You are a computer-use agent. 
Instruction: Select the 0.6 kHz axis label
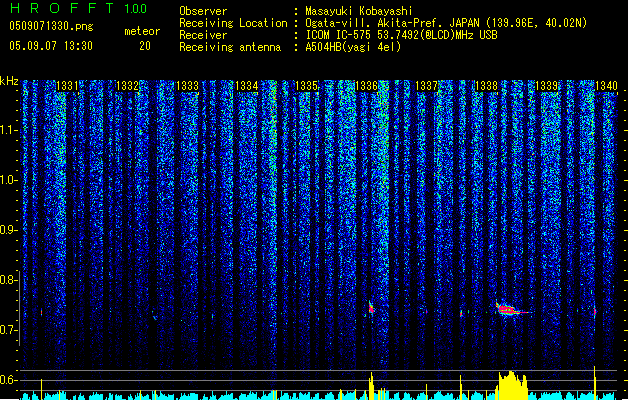click(9, 380)
